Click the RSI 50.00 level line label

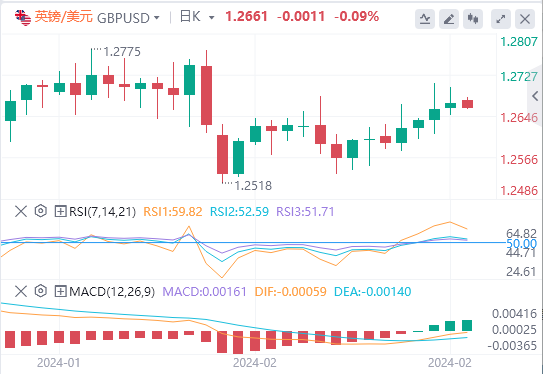pyautogui.click(x=521, y=243)
